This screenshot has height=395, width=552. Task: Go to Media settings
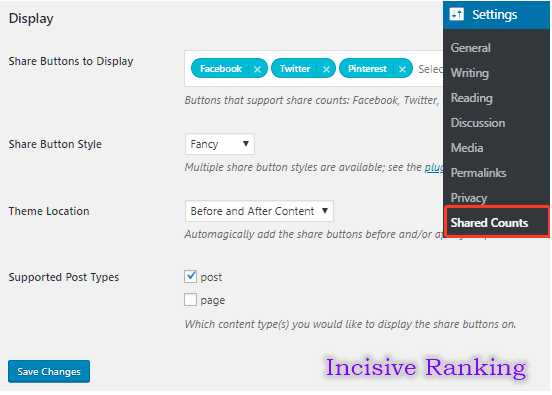point(467,148)
